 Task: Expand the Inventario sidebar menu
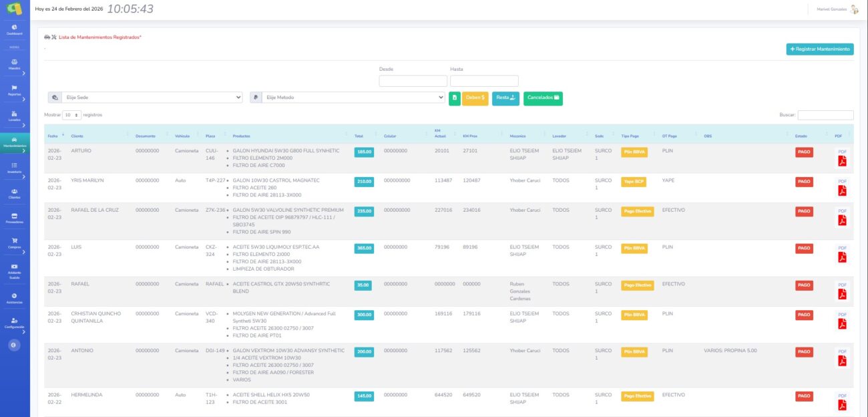click(15, 168)
